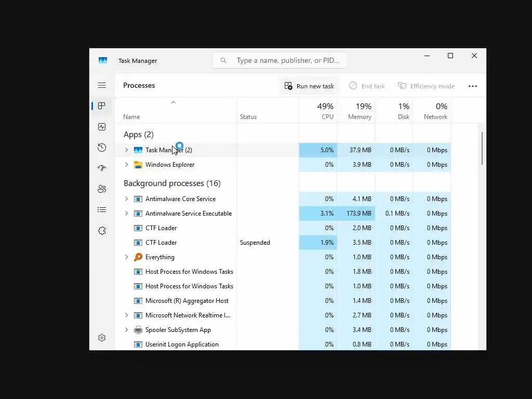Expand Microsoft Network Realtime process
The height and width of the screenshot is (399, 532).
[127, 315]
